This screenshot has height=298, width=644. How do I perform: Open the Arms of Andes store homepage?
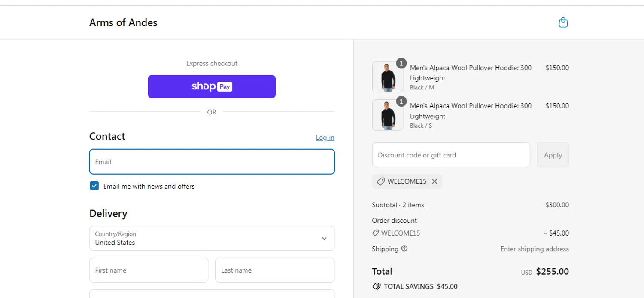tap(123, 22)
